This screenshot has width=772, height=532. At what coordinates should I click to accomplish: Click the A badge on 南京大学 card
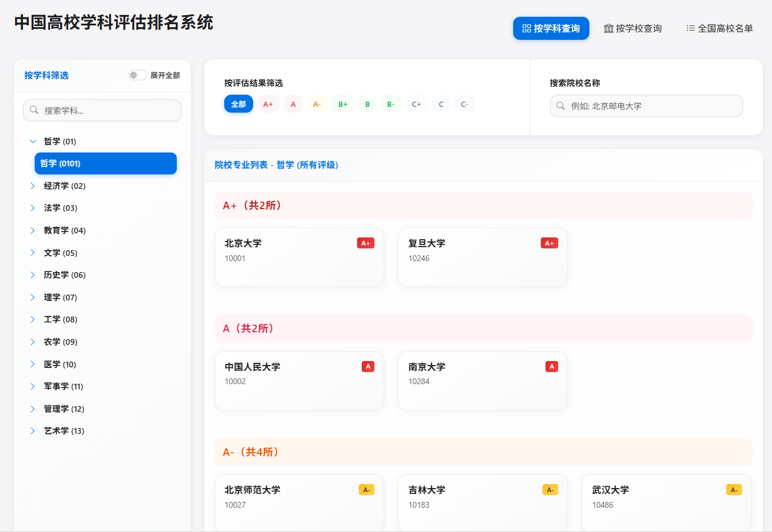click(x=552, y=366)
